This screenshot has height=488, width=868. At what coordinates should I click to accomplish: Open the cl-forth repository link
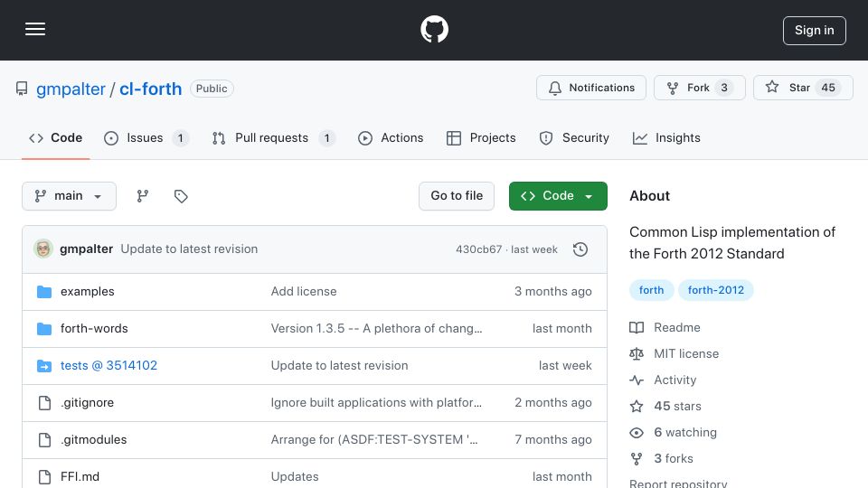tap(151, 89)
